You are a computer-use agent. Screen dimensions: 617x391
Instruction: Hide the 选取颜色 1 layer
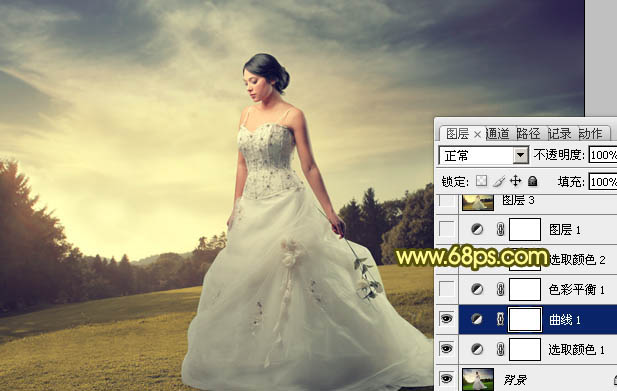(447, 349)
